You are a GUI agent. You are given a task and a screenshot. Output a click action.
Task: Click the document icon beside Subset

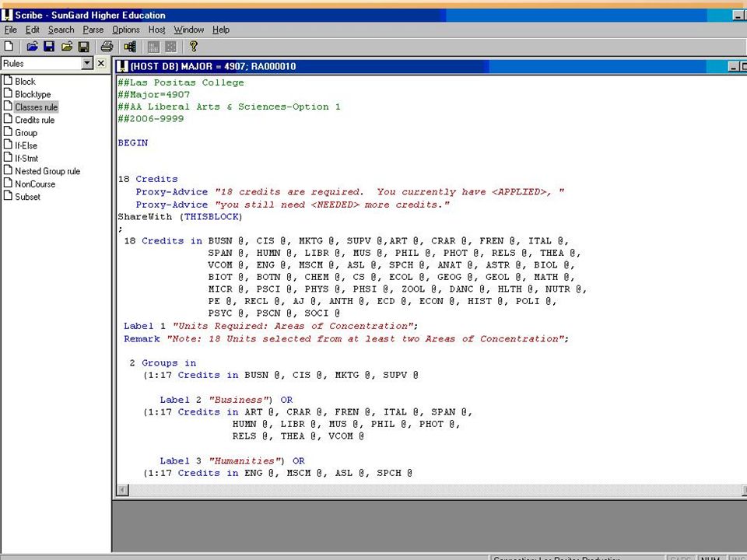(x=8, y=195)
